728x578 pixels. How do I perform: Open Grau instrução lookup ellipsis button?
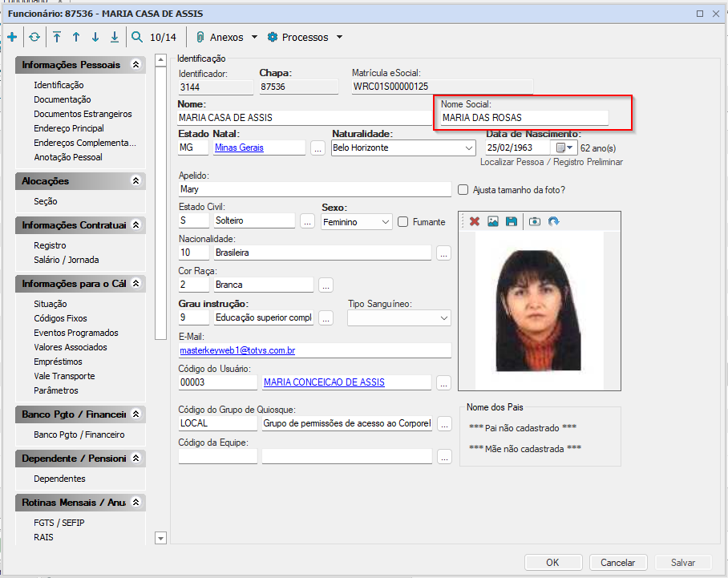(x=326, y=318)
